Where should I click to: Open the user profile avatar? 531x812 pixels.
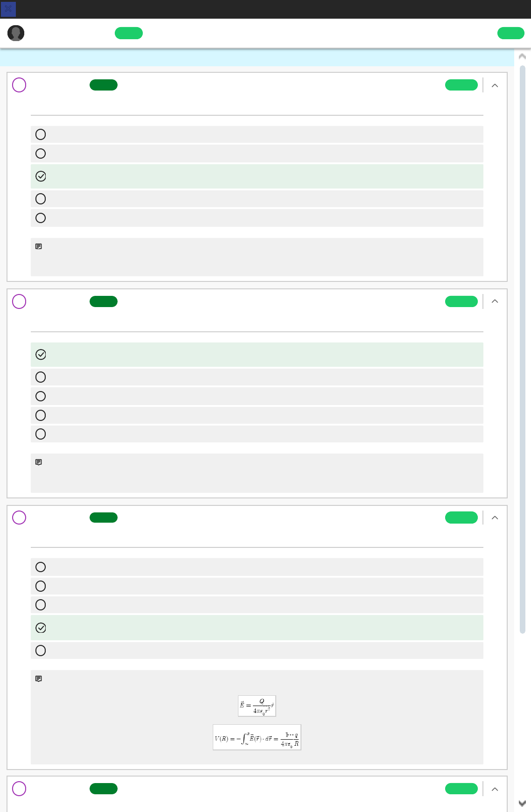coord(16,33)
